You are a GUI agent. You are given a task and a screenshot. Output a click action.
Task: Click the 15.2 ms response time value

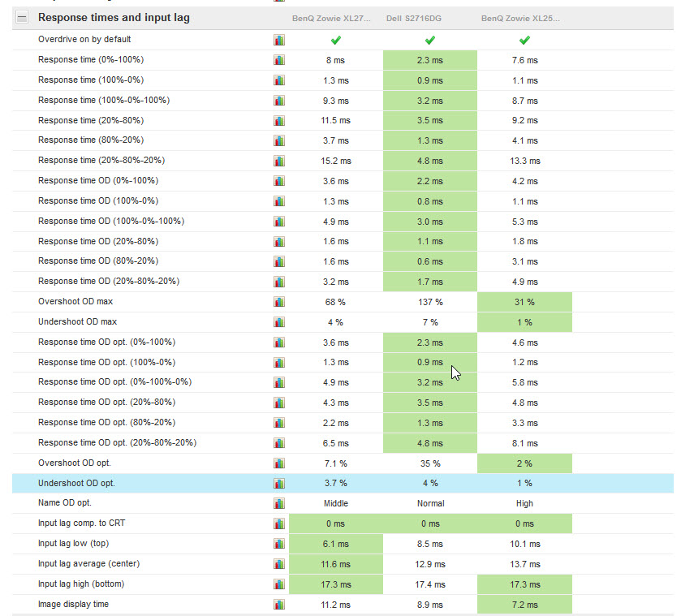[336, 161]
